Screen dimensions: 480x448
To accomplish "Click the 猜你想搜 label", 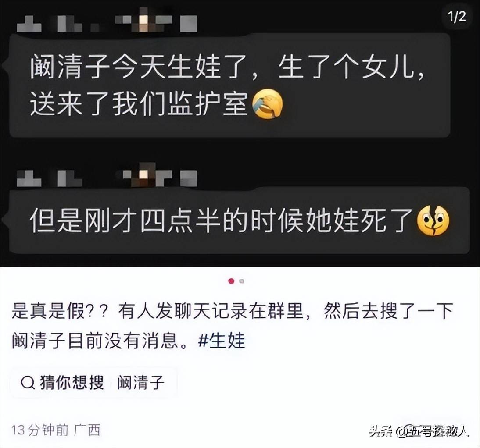I will click(x=72, y=383).
